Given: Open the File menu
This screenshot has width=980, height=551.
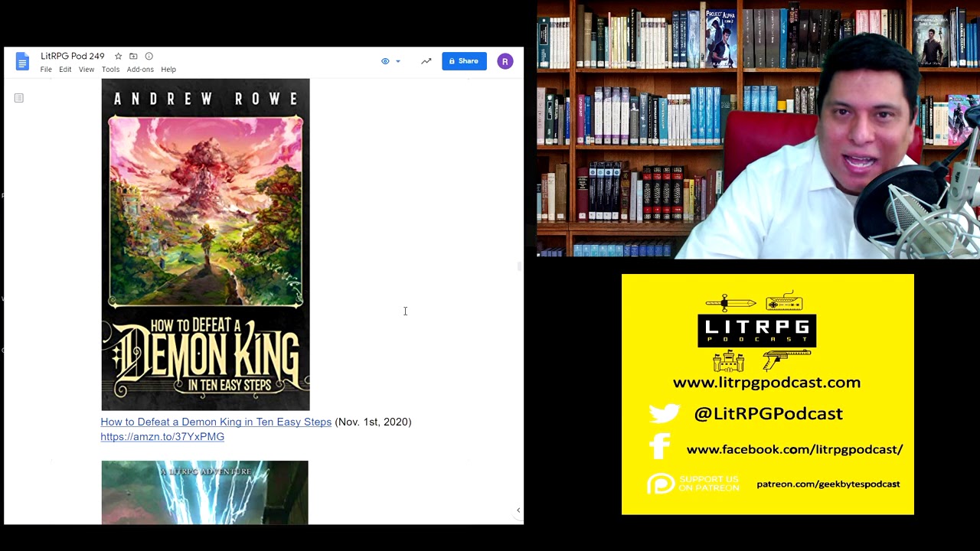Looking at the screenshot, I should 46,70.
